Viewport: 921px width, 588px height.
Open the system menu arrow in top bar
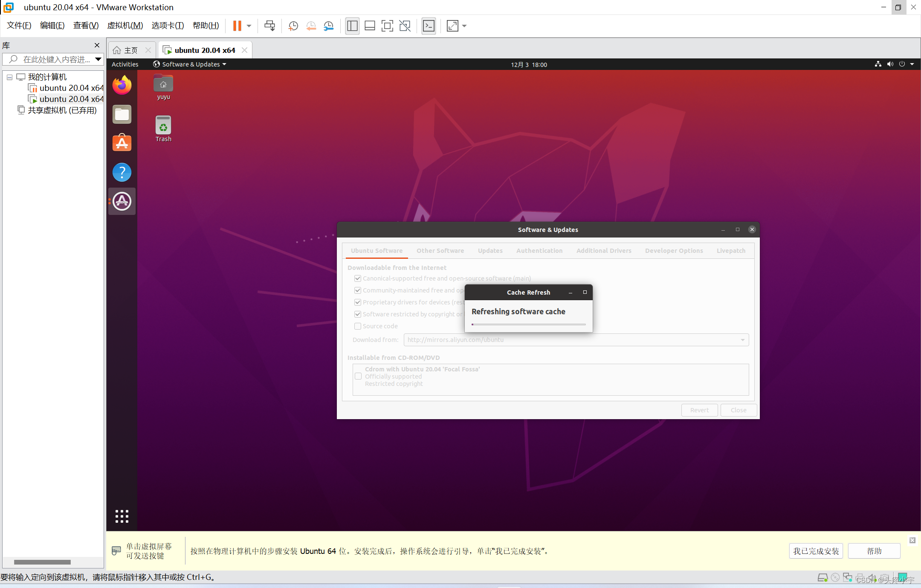tap(912, 64)
